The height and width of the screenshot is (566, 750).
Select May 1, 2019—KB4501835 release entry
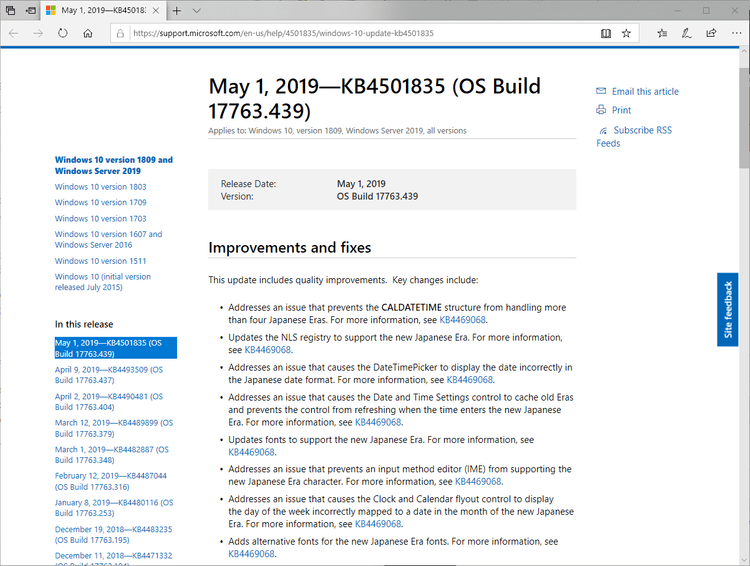(x=116, y=348)
